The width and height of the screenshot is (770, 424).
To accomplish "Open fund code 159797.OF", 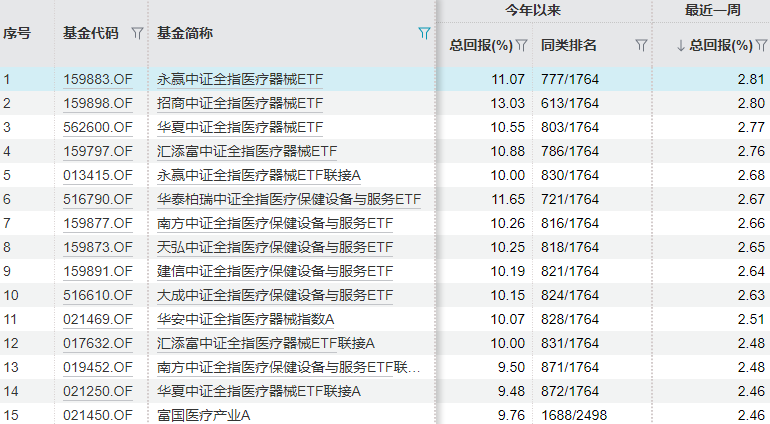I will point(98,151).
